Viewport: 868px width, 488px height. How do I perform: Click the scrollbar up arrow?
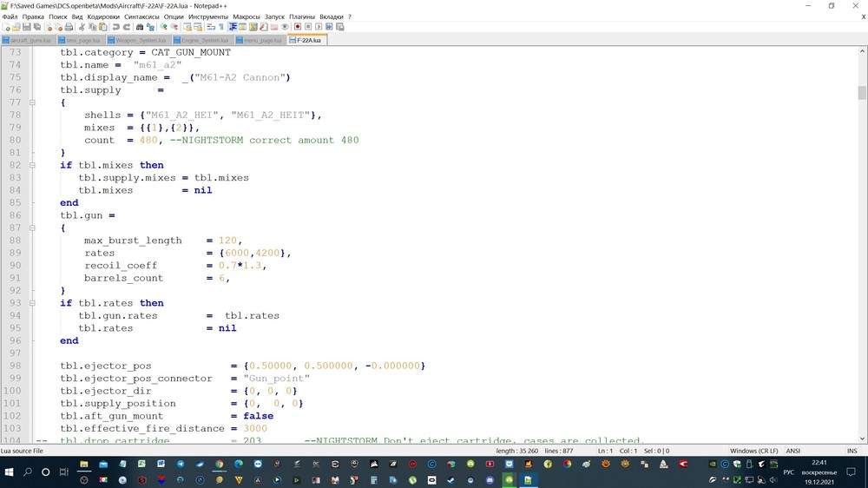pos(862,51)
